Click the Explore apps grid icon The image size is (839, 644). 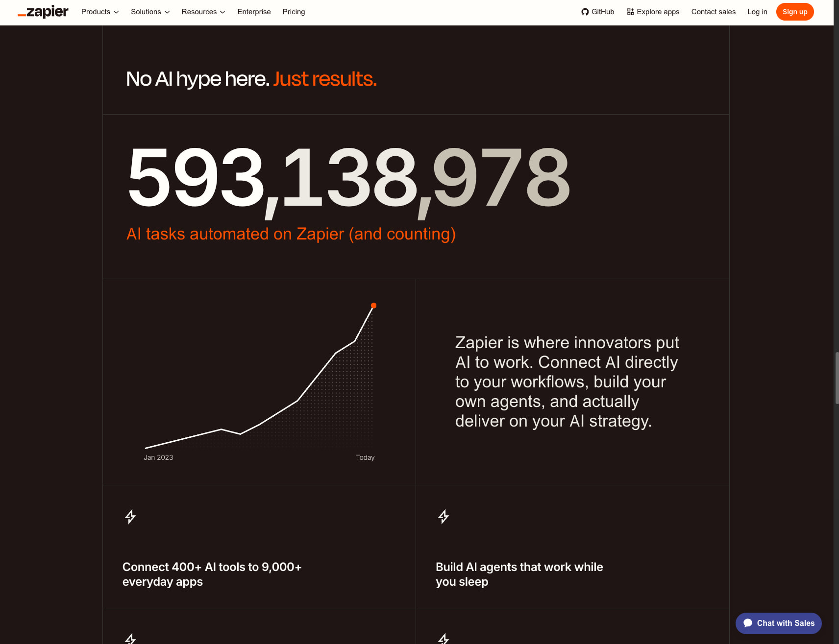630,12
